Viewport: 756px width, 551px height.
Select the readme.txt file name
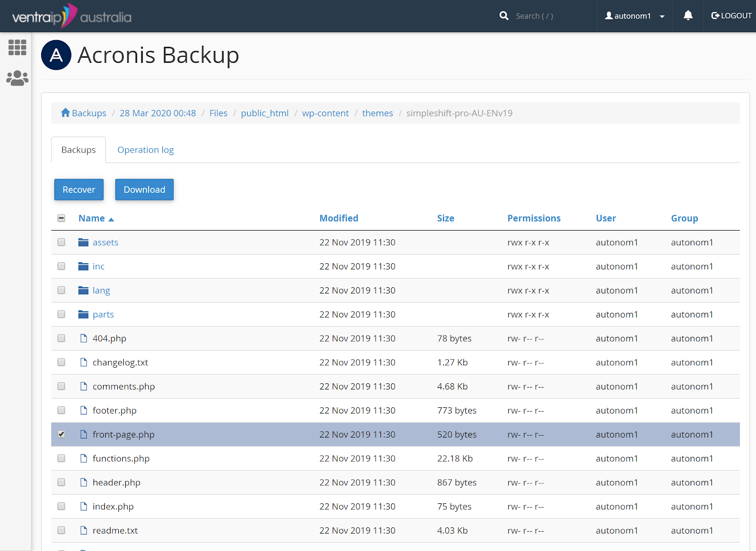coord(115,530)
